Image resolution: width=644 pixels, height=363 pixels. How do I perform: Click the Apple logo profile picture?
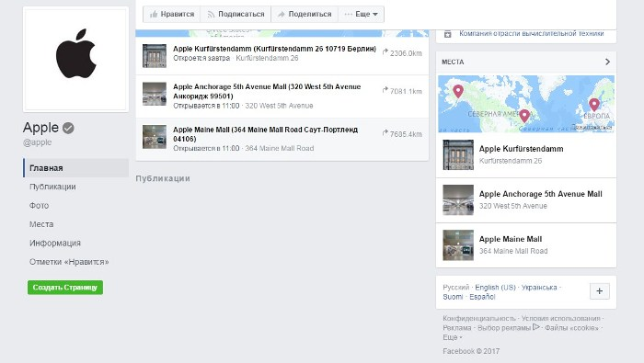click(76, 60)
